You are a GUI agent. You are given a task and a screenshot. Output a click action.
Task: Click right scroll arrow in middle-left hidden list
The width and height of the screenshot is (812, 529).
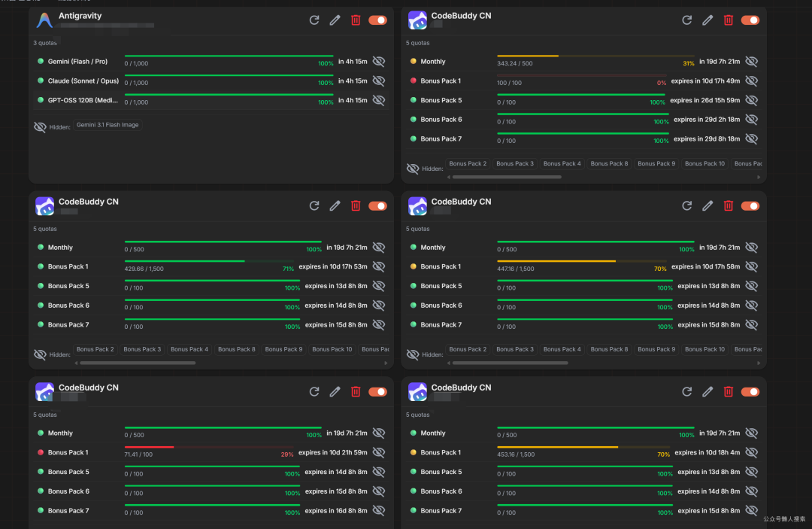tap(386, 363)
